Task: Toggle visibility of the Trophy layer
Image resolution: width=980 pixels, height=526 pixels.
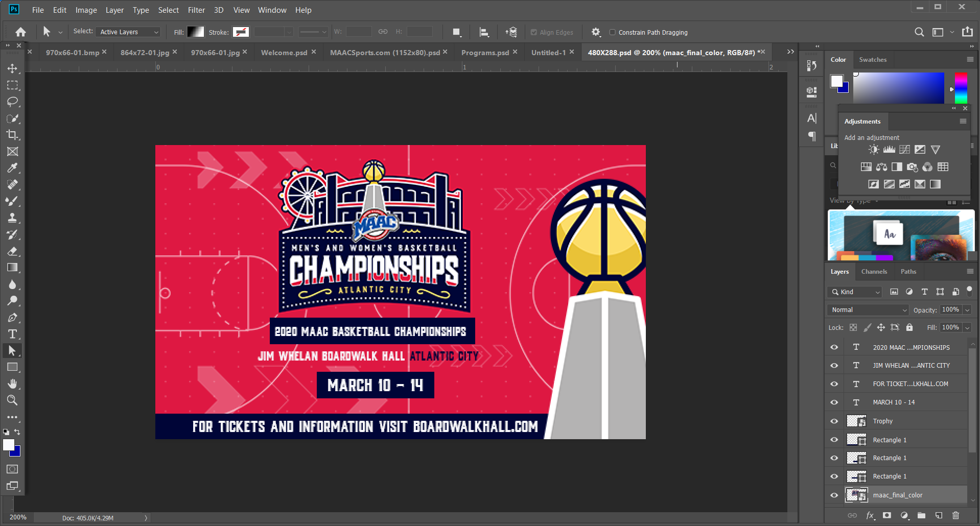Action: [834, 421]
